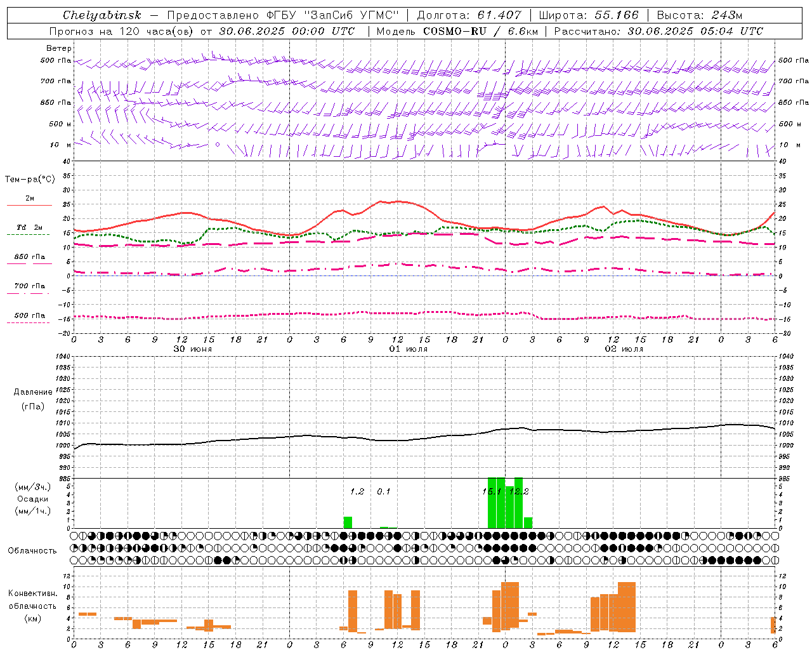The width and height of the screenshot is (812, 650).
Task: Select the "Давление" pressure panel label
Action: [33, 392]
